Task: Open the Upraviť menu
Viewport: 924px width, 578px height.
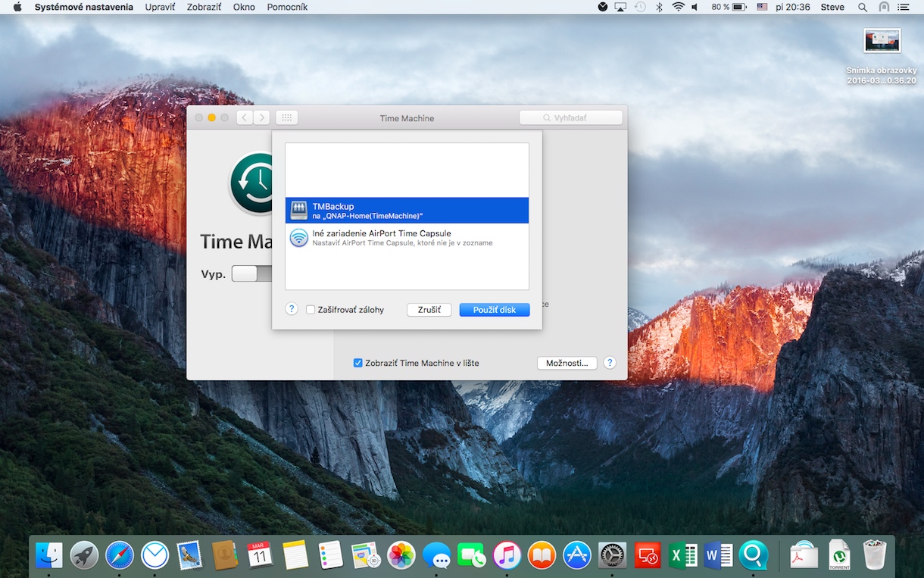Action: (x=160, y=7)
